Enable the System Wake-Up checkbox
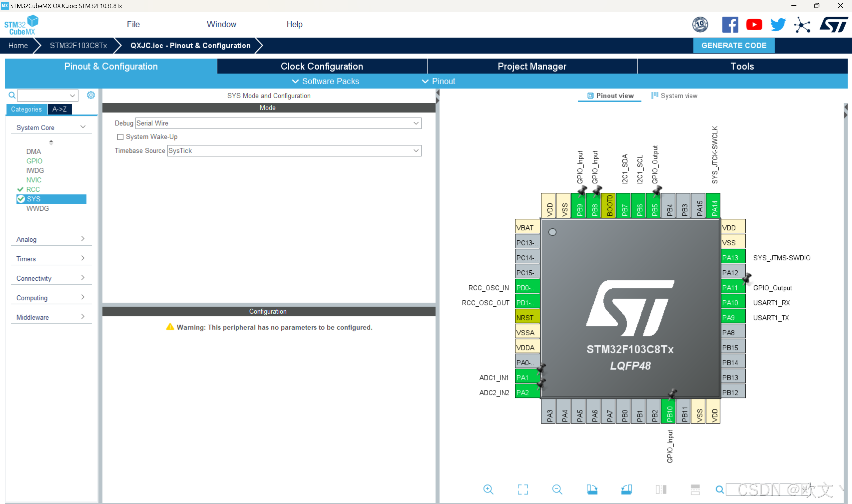This screenshot has height=504, width=852. point(120,137)
